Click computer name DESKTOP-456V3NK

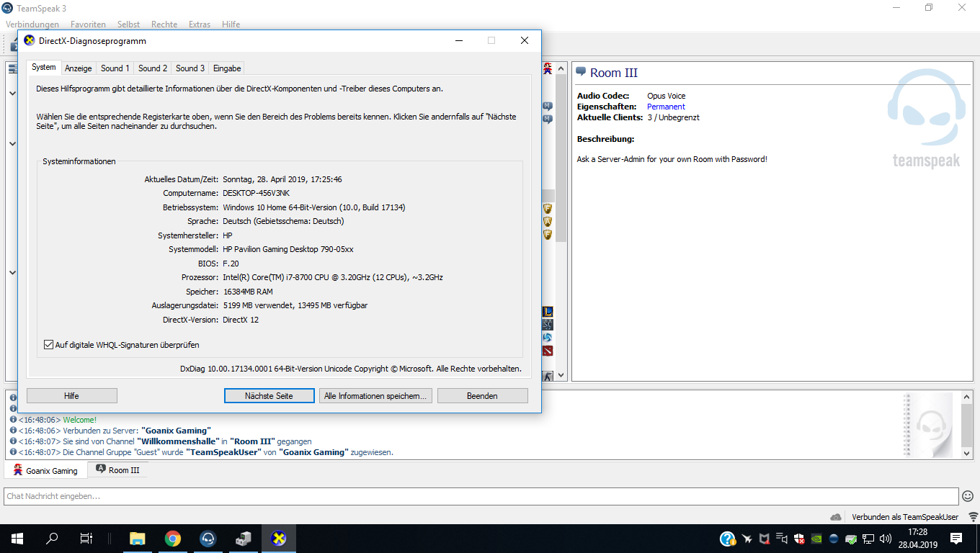pyautogui.click(x=256, y=193)
